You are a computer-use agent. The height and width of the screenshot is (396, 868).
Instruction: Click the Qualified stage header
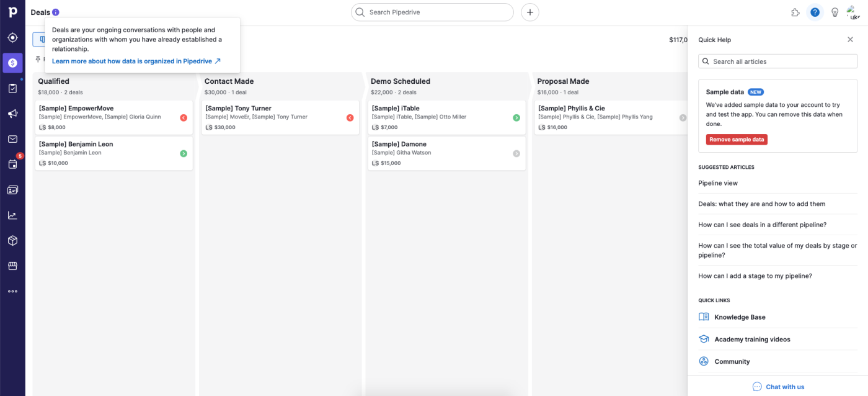click(x=53, y=81)
